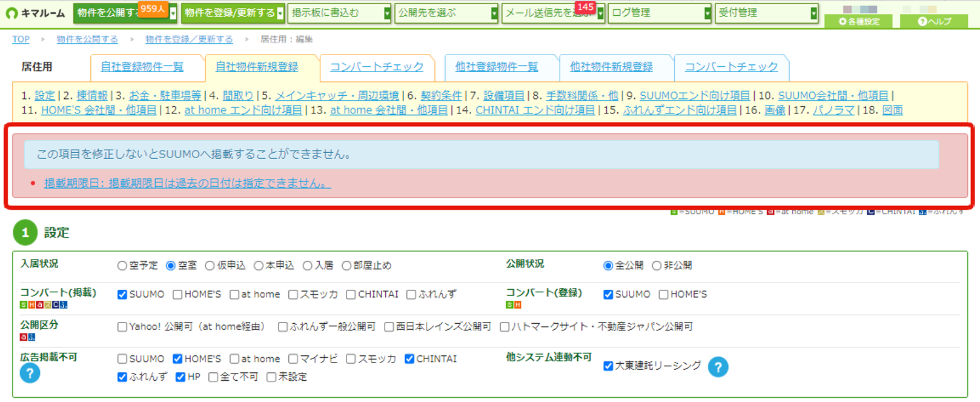Switch to 自社物件新規登録 tab

pos(257,67)
